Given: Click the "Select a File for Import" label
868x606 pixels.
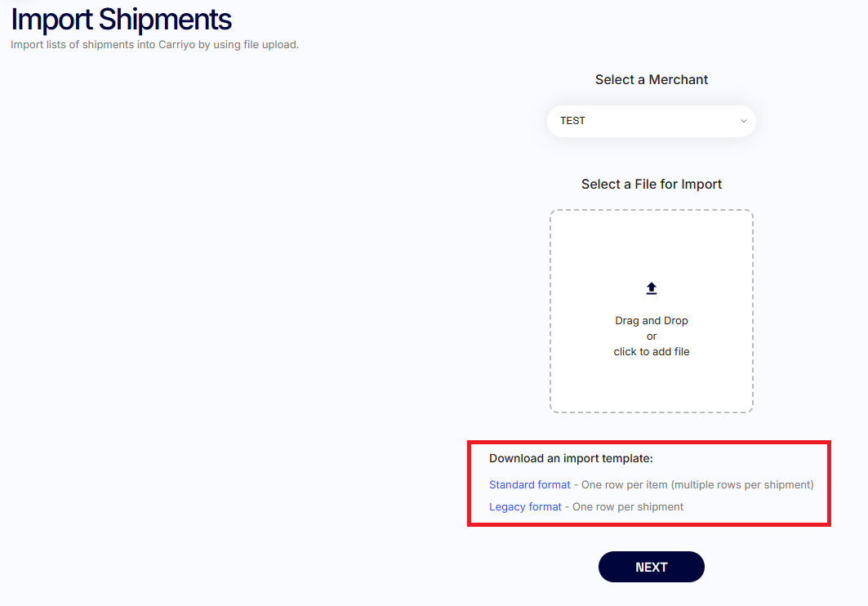Looking at the screenshot, I should pyautogui.click(x=652, y=185).
